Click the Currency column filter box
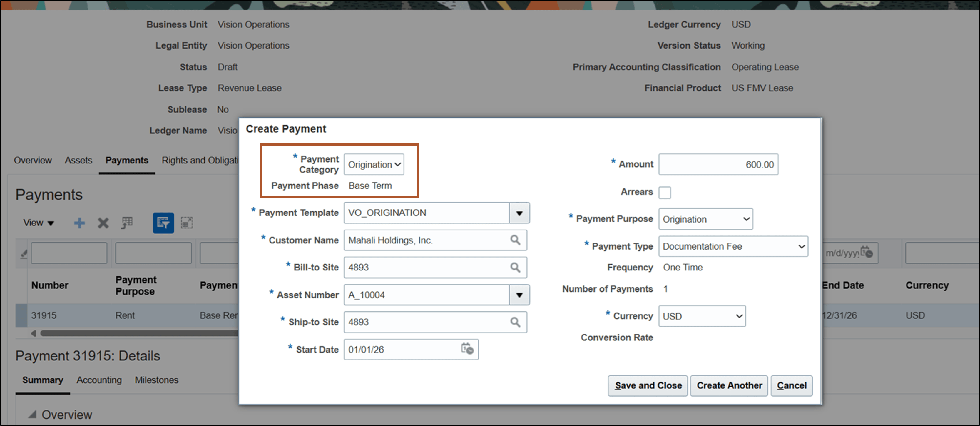980x426 pixels. [x=942, y=253]
